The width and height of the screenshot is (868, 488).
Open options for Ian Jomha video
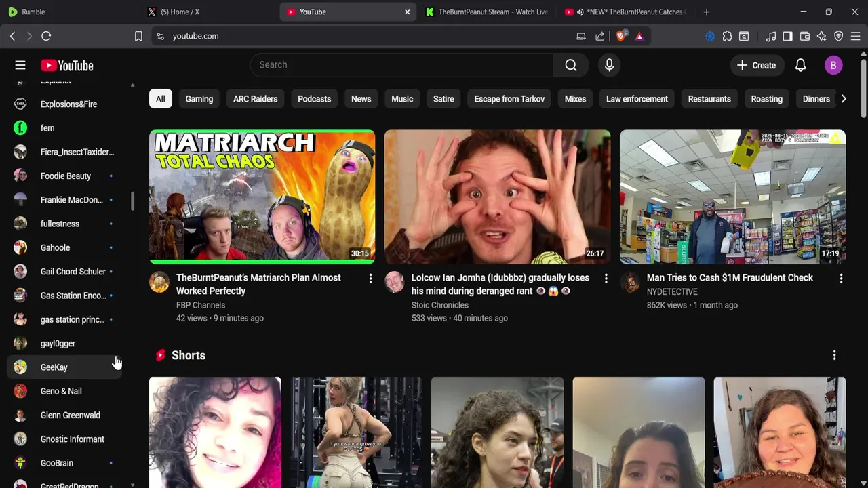coord(606,279)
